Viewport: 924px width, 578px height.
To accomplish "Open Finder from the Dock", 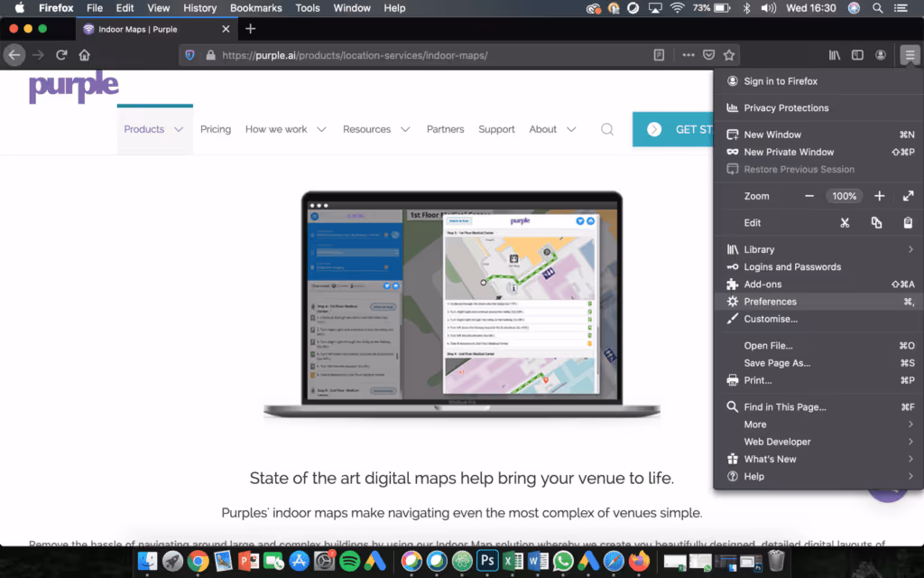I will pos(147,561).
